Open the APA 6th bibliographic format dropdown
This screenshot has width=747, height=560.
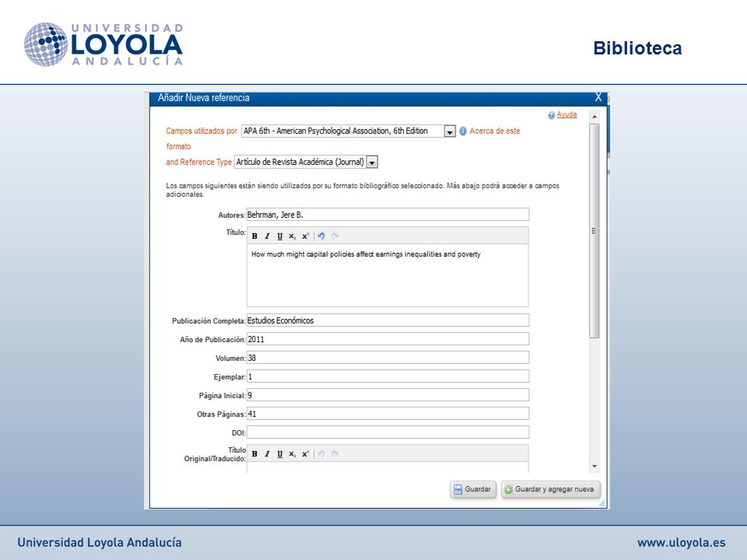point(450,131)
